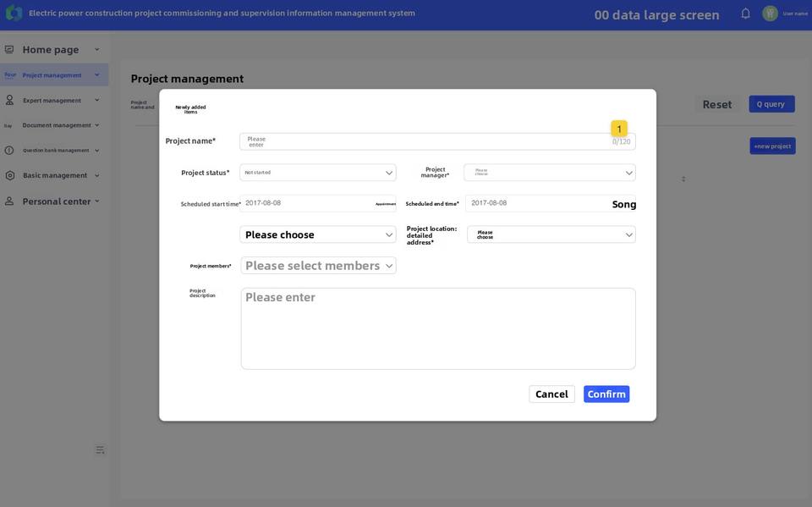The width and height of the screenshot is (812, 507).
Task: Click the Project name input field
Action: coord(437,141)
